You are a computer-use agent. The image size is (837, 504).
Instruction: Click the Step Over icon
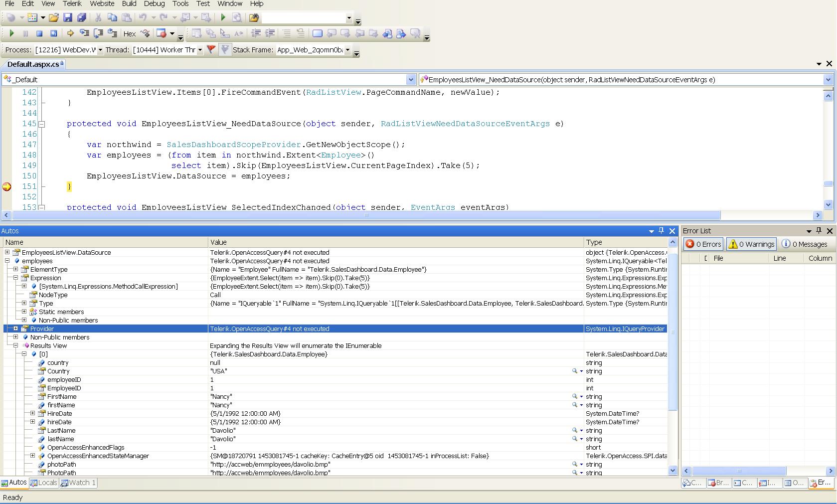click(x=98, y=33)
